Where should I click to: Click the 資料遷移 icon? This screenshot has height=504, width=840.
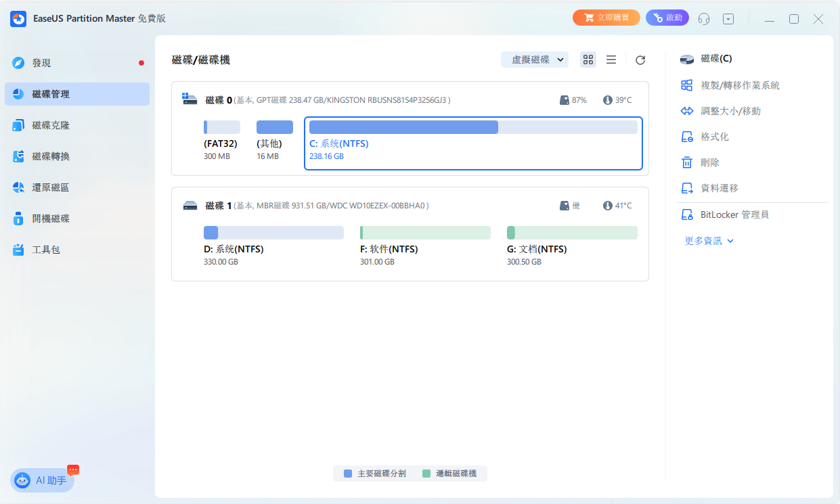[687, 188]
